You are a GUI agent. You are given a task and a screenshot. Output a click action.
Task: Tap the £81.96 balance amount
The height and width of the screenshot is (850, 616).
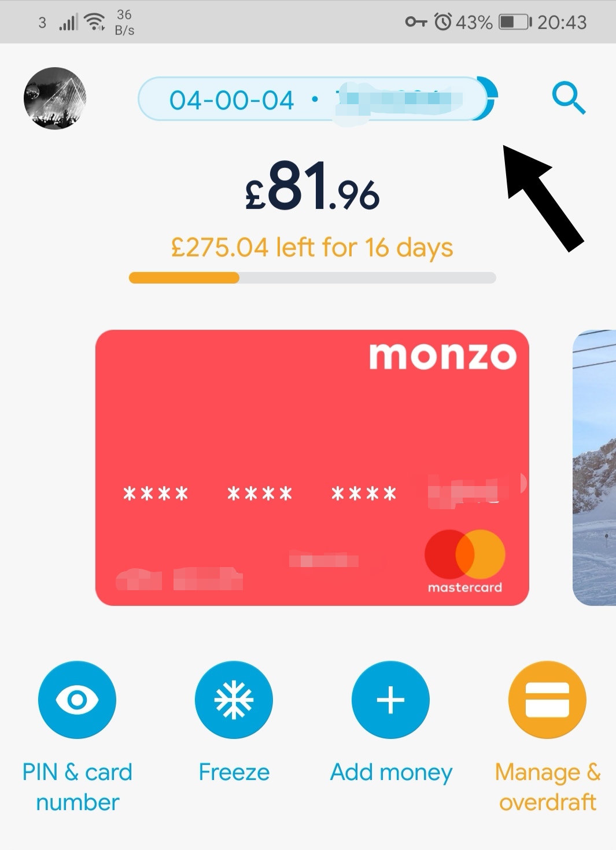312,187
